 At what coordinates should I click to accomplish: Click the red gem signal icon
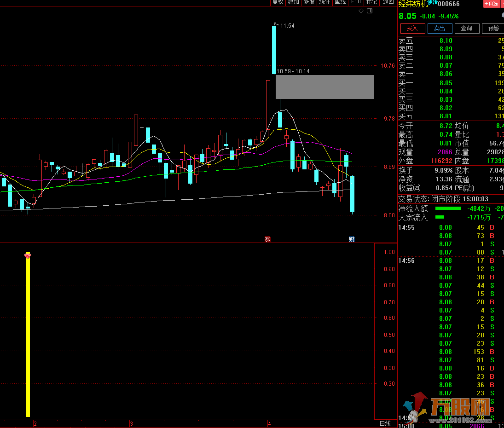tap(28, 255)
